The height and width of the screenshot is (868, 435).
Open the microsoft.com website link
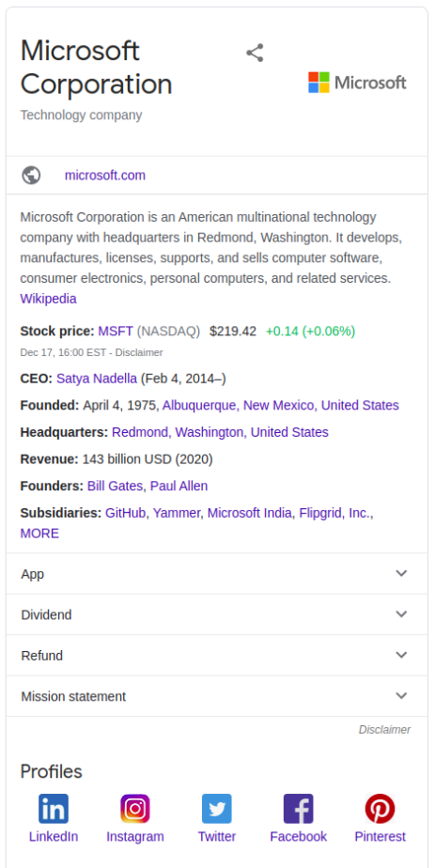(105, 176)
